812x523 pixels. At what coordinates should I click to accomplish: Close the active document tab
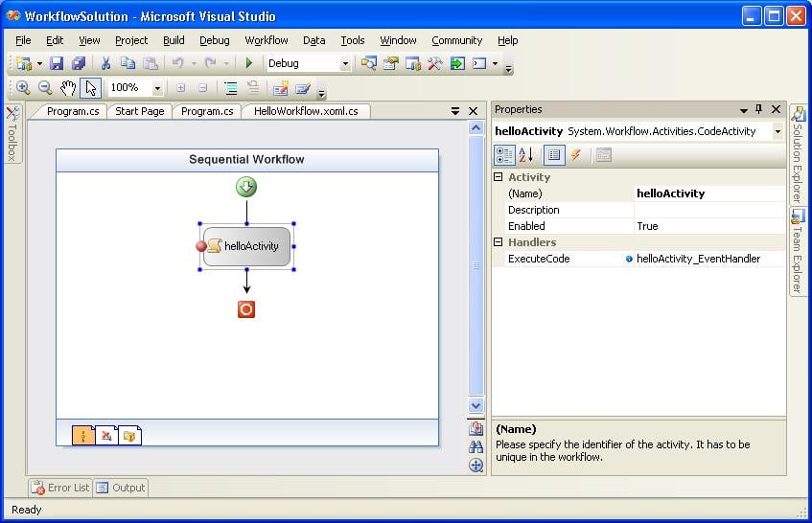tap(473, 111)
